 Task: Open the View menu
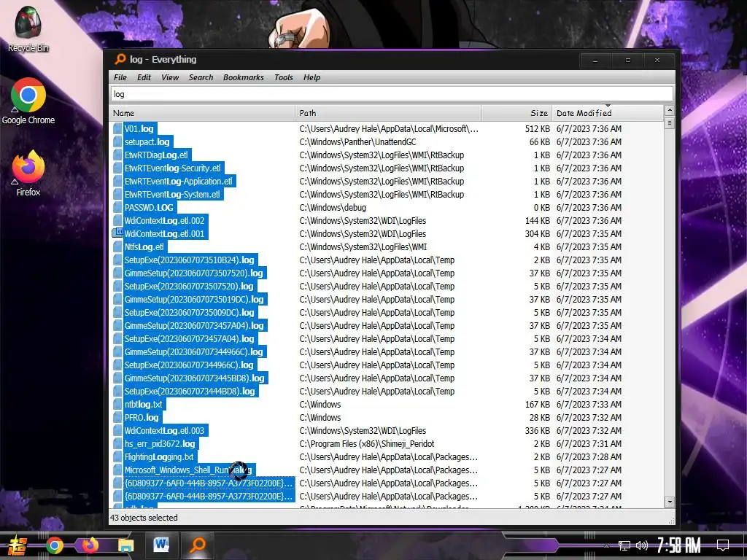pyautogui.click(x=169, y=77)
